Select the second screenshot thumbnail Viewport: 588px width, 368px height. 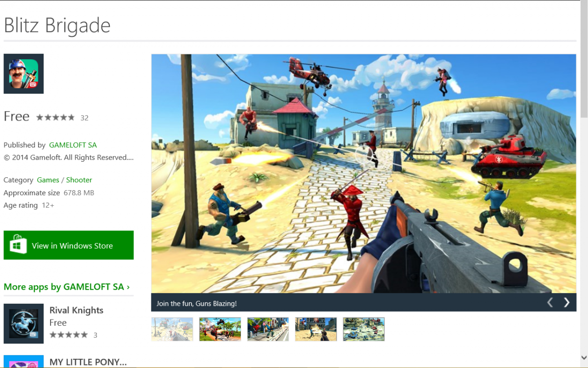[220, 329]
